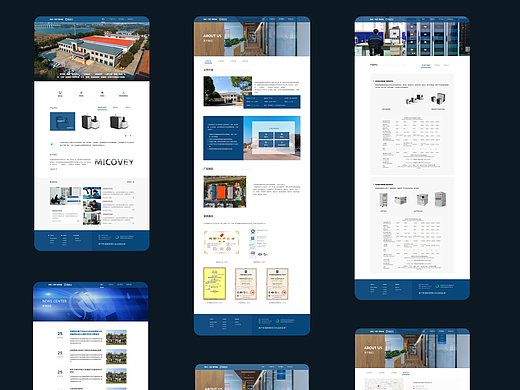The width and height of the screenshot is (520, 390).
Task: Open the first news photo in the News Center list
Action: [116, 337]
